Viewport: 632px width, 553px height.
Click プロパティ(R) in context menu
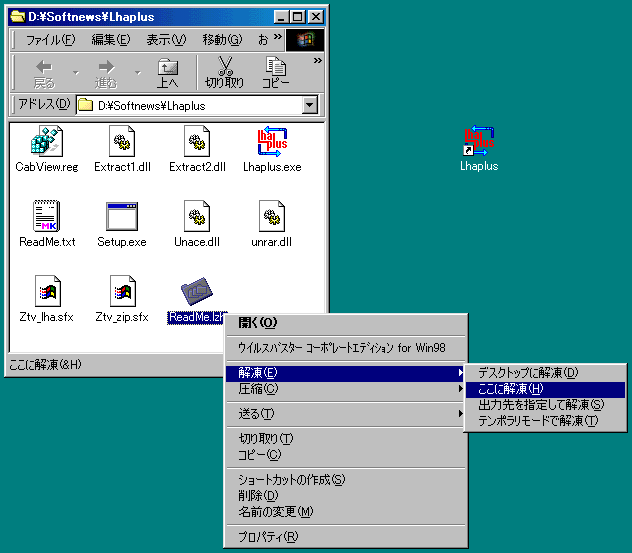268,537
